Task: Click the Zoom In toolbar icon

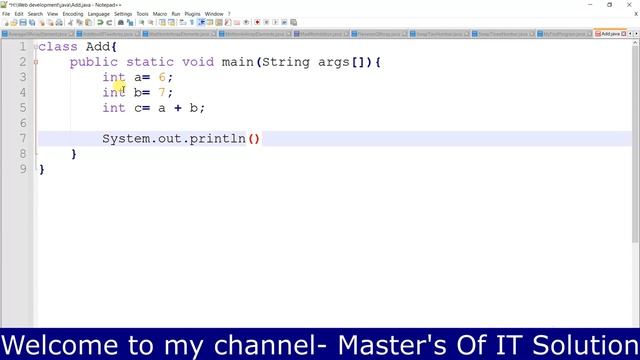Action: pyautogui.click(x=142, y=22)
